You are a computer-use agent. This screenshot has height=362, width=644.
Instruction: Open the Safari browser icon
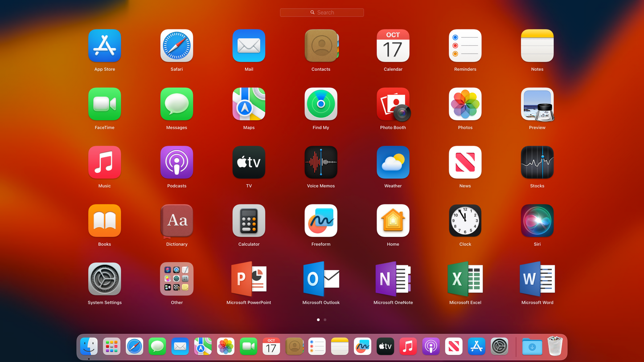[x=176, y=45]
